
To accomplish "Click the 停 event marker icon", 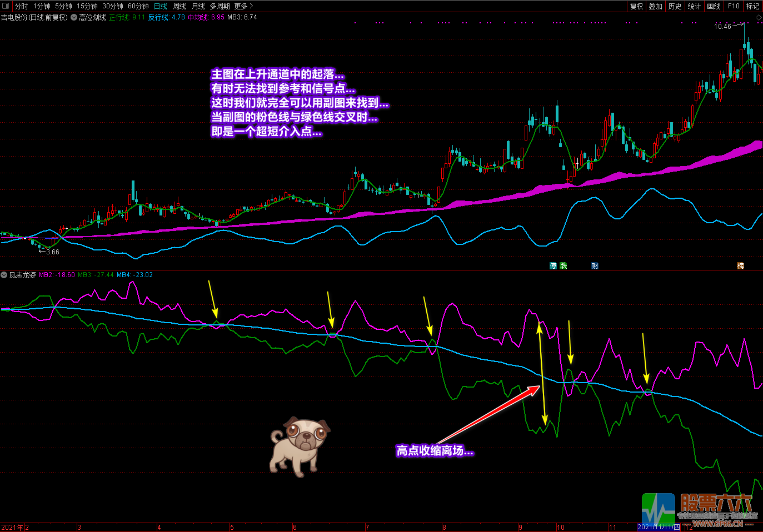I will [553, 266].
